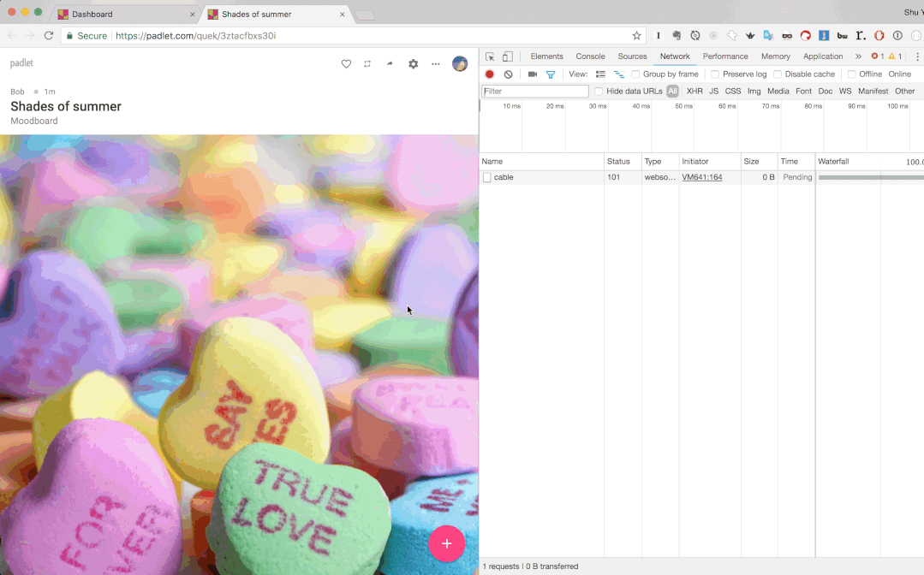Check Hide data URLs

(x=599, y=92)
